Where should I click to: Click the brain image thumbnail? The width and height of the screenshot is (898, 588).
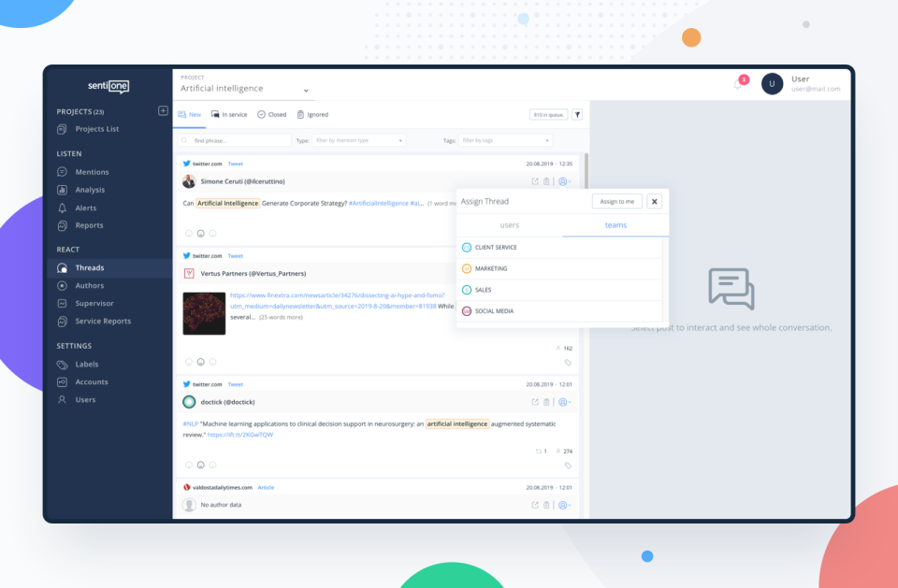pos(204,313)
